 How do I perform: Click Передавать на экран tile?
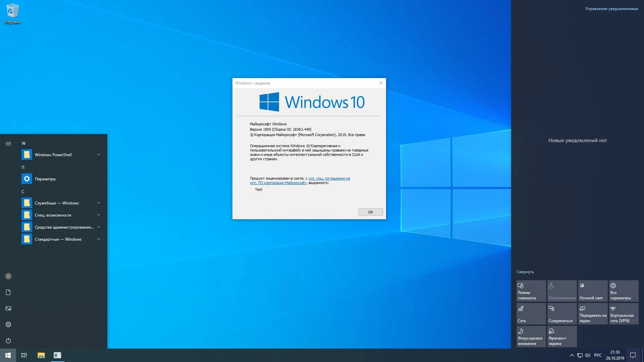(x=593, y=314)
